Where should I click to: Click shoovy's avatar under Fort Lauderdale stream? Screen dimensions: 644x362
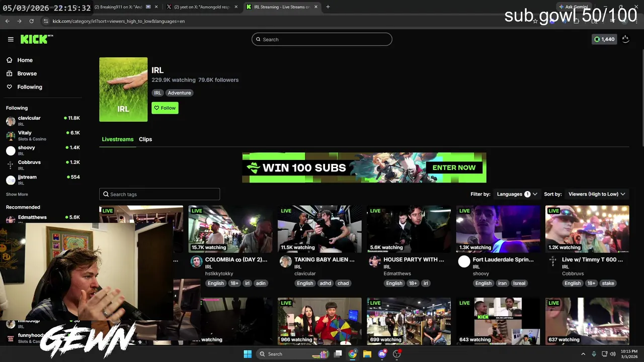coord(464,261)
